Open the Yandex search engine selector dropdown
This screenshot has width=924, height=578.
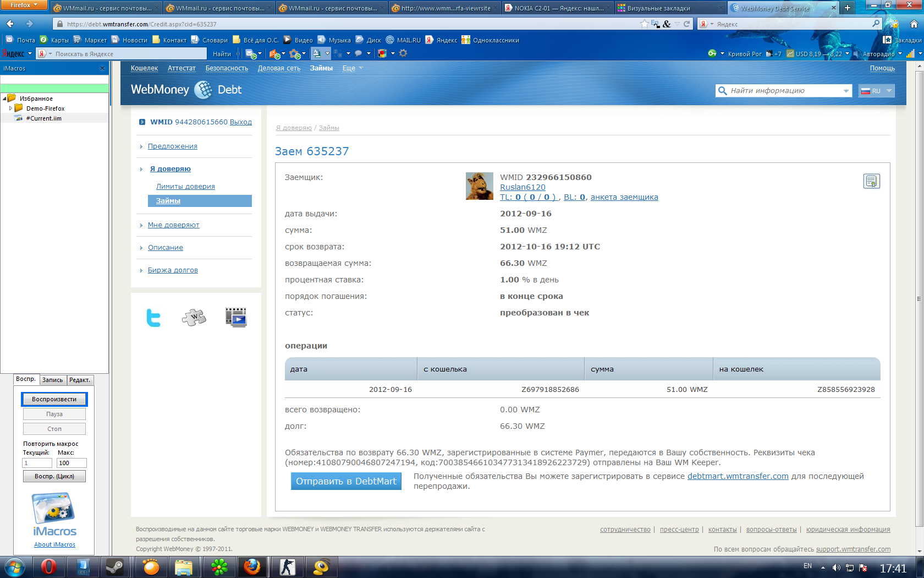tap(706, 24)
